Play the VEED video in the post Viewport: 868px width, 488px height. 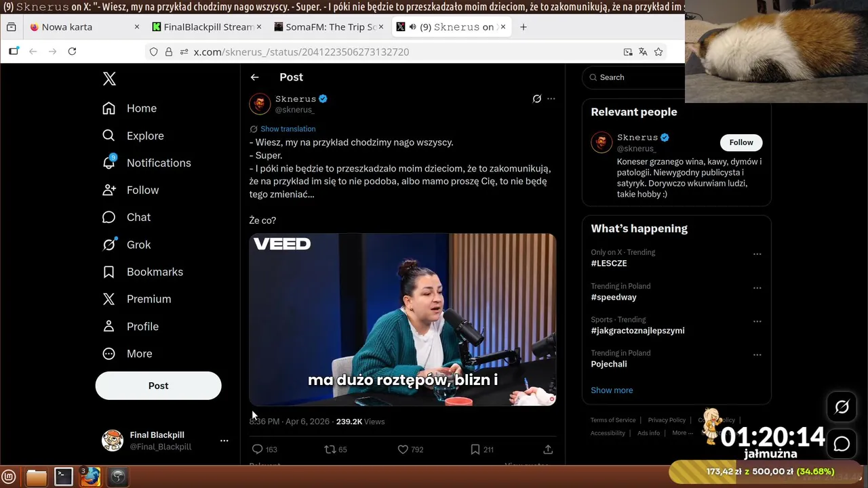[403, 320]
